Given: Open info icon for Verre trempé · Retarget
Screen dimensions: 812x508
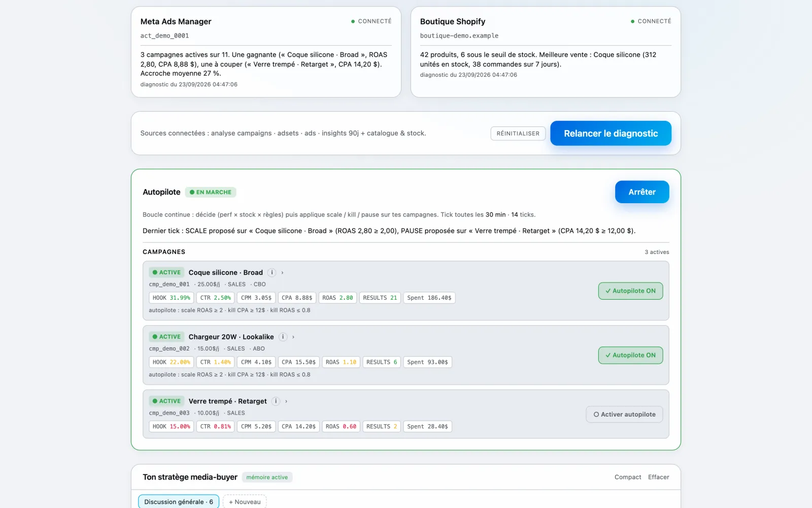Looking at the screenshot, I should [276, 401].
